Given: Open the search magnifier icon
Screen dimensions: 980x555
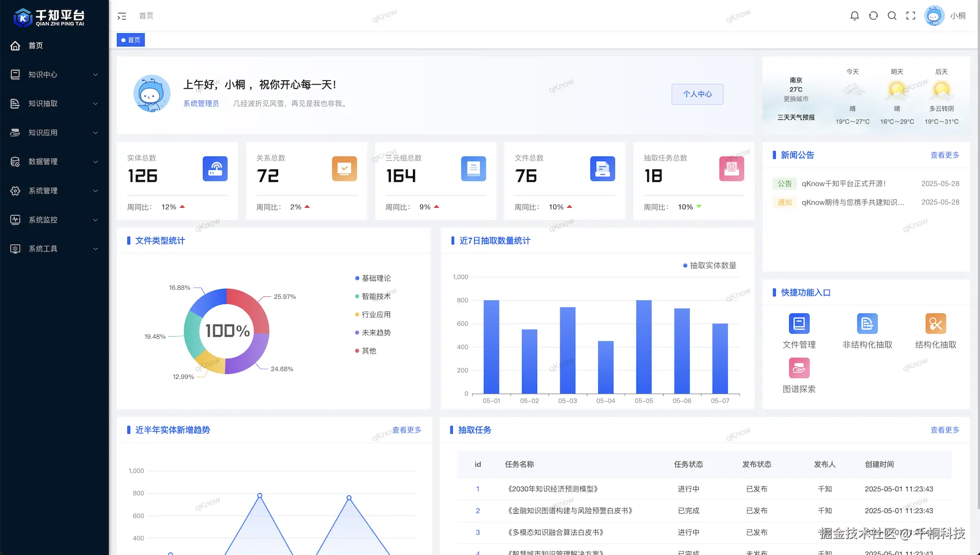Looking at the screenshot, I should [x=892, y=16].
